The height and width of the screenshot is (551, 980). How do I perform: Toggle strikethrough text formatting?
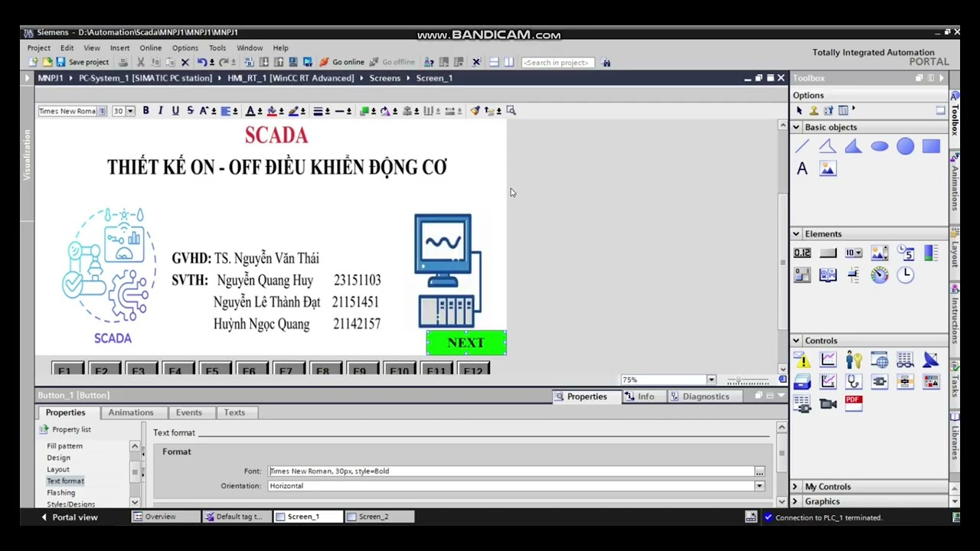[x=190, y=111]
